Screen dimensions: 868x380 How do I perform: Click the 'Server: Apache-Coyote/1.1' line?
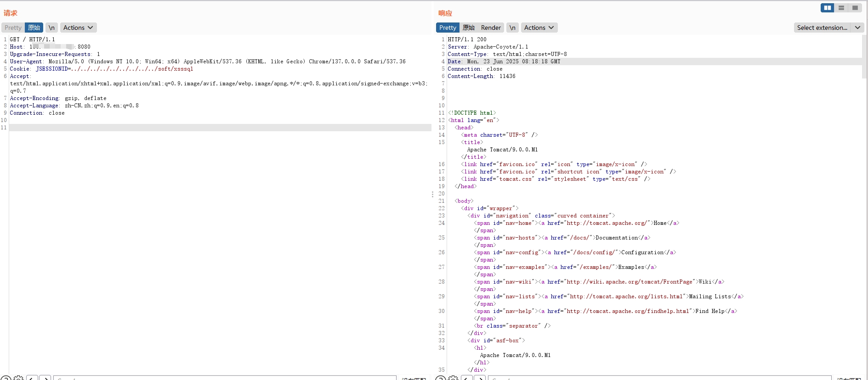pos(488,47)
